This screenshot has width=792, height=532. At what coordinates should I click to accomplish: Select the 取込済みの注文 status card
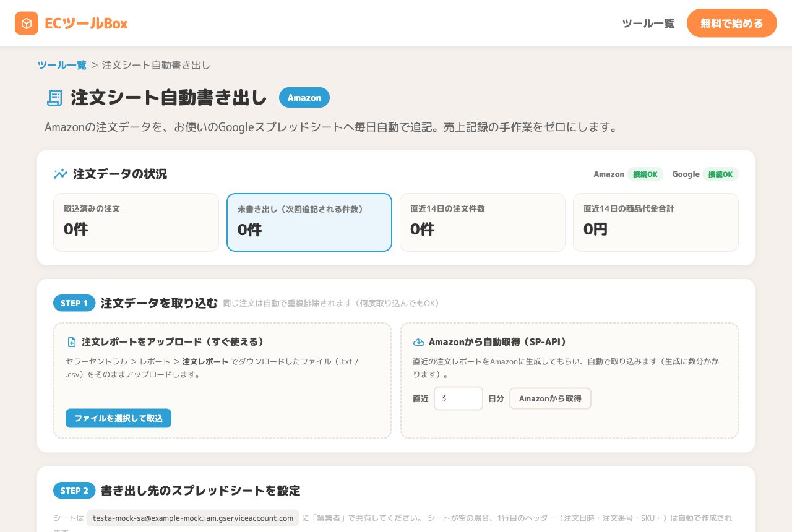(136, 222)
